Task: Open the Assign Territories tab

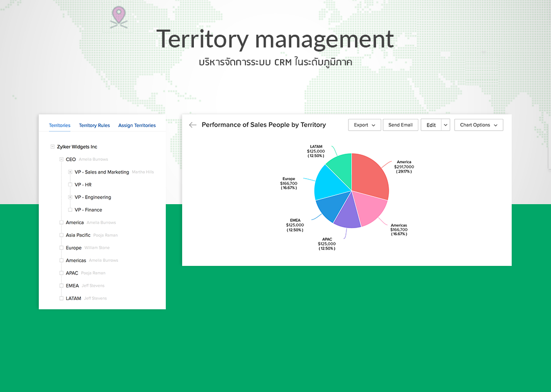Action: click(137, 126)
